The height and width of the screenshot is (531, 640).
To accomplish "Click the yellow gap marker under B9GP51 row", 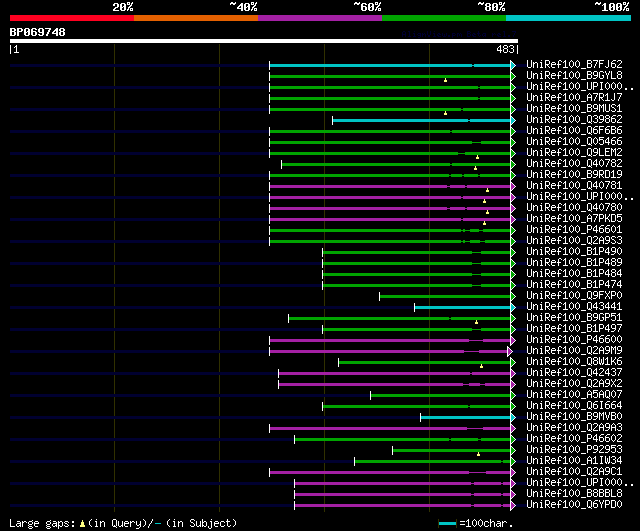I will [476, 322].
